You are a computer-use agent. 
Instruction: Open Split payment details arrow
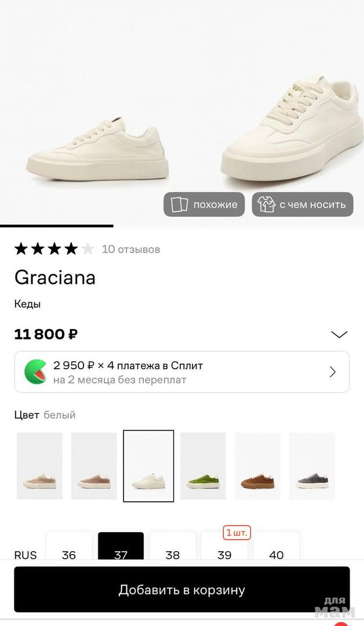coord(333,372)
